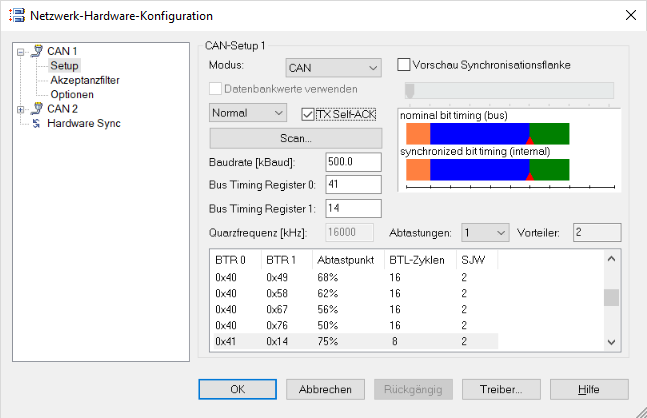Select Optionen in the tree
647x418 pixels.
pyautogui.click(x=72, y=94)
